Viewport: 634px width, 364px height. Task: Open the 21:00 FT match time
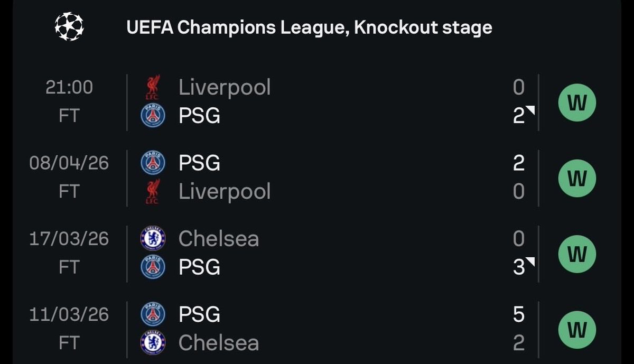[x=69, y=101]
